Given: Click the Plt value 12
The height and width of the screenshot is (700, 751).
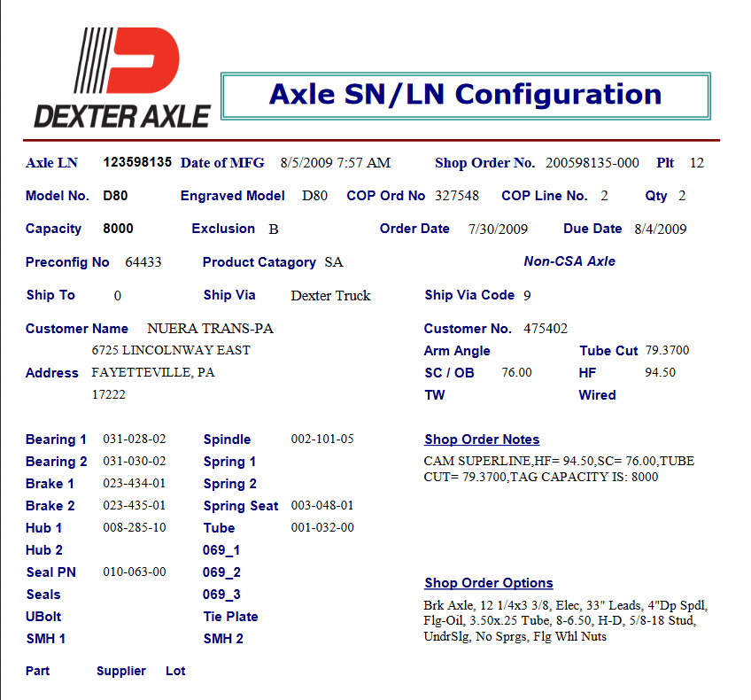Looking at the screenshot, I should coord(697,163).
